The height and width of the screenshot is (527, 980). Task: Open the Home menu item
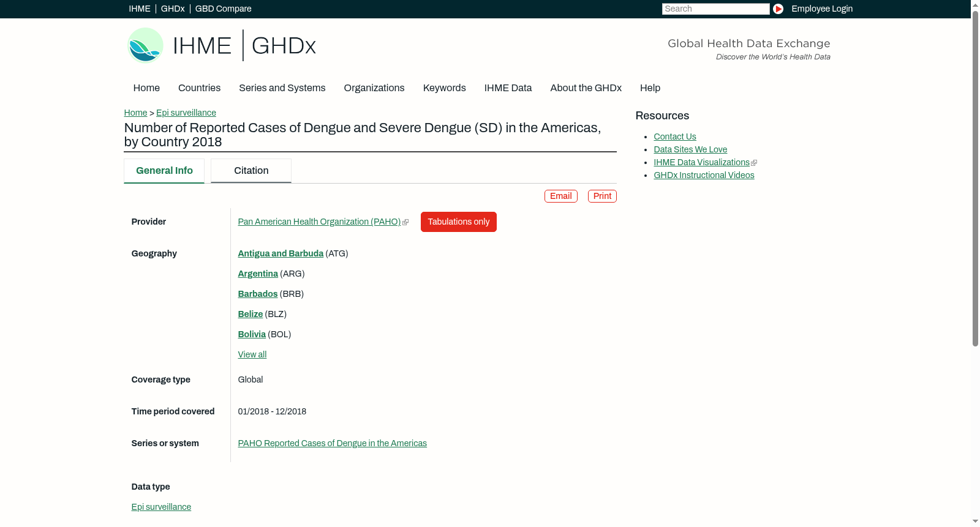pos(146,88)
